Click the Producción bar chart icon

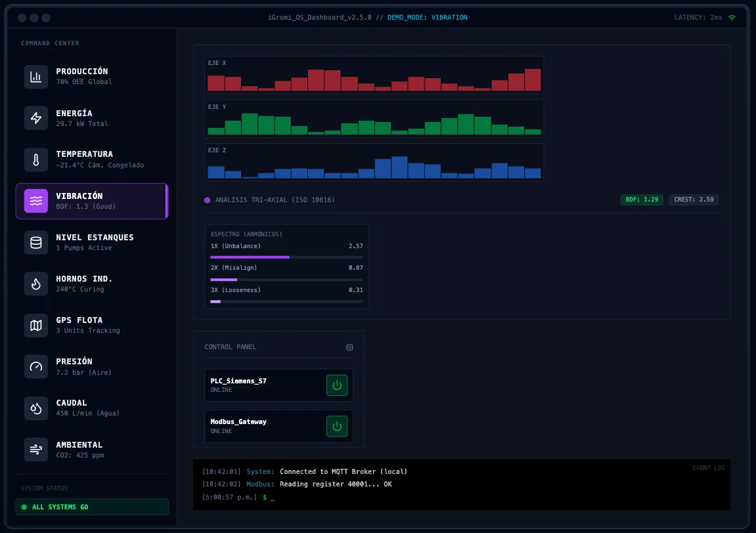[x=36, y=77]
